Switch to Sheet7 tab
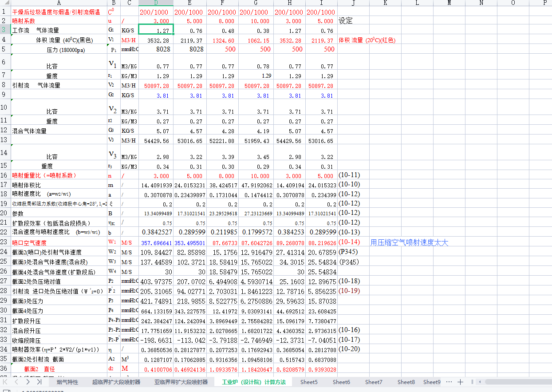The image size is (552, 392). point(374,382)
